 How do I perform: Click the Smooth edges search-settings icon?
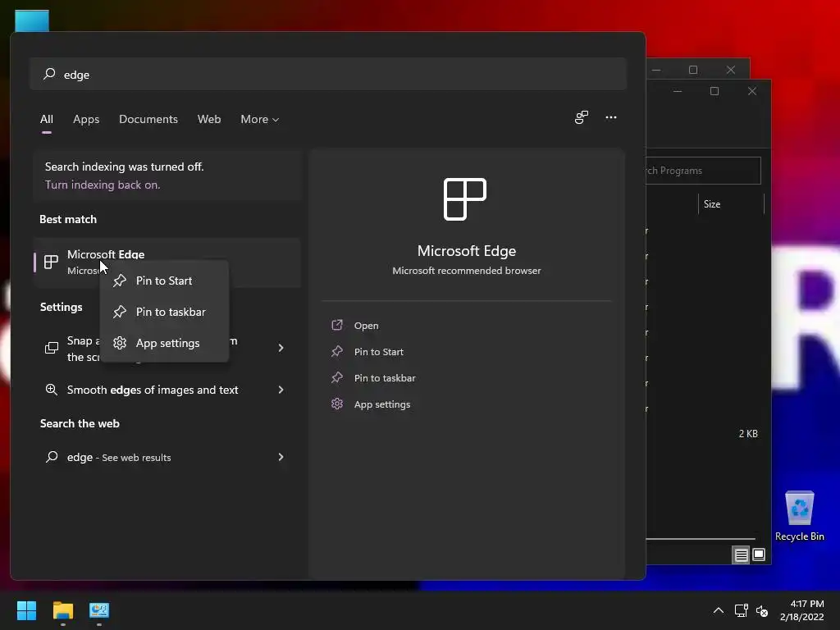pyautogui.click(x=52, y=390)
